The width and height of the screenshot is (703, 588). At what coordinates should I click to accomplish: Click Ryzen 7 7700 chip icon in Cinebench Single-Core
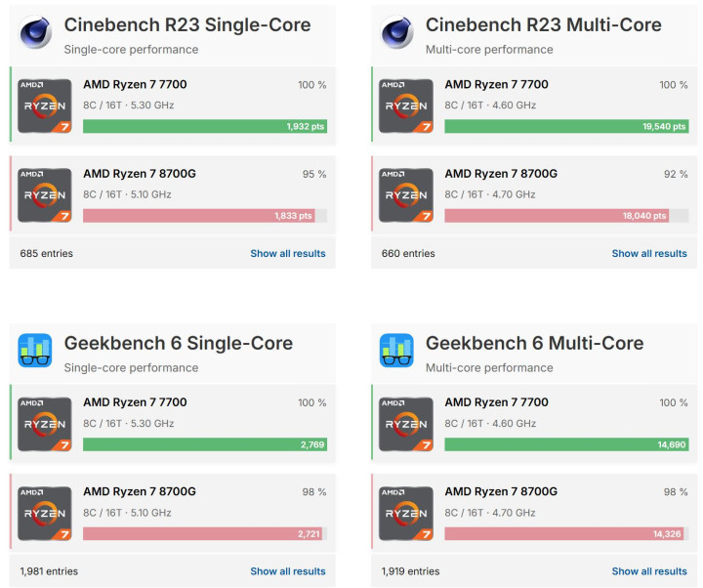[45, 105]
